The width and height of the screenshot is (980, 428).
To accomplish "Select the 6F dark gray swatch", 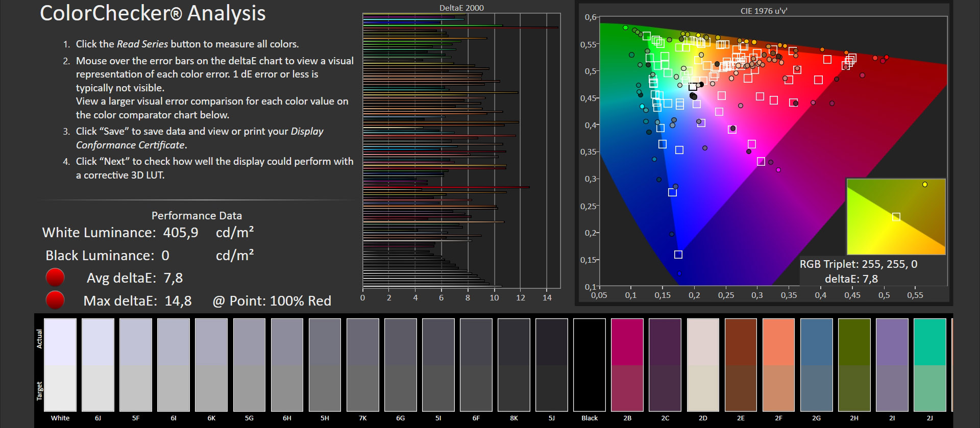I will [476, 365].
